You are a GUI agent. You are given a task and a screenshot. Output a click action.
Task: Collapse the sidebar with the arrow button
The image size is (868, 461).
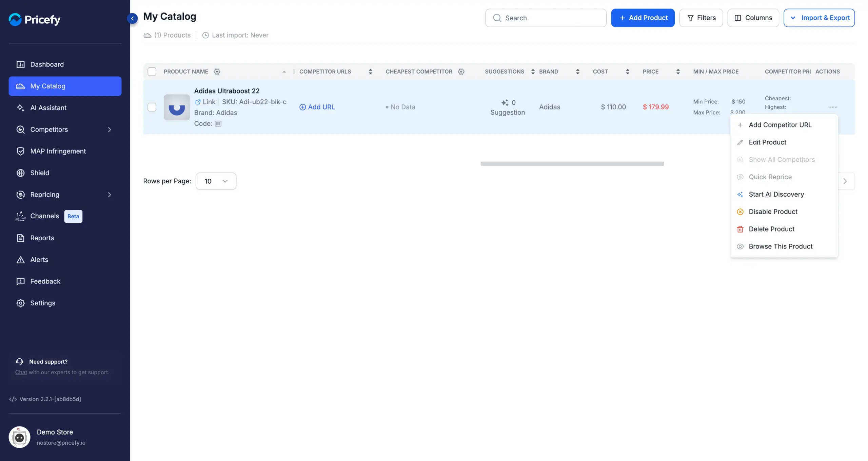click(132, 18)
